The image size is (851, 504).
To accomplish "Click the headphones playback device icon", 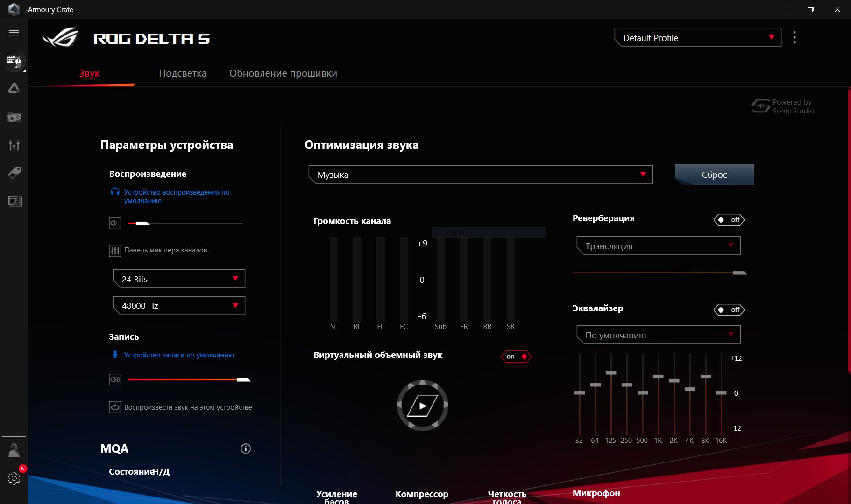I will (x=115, y=192).
